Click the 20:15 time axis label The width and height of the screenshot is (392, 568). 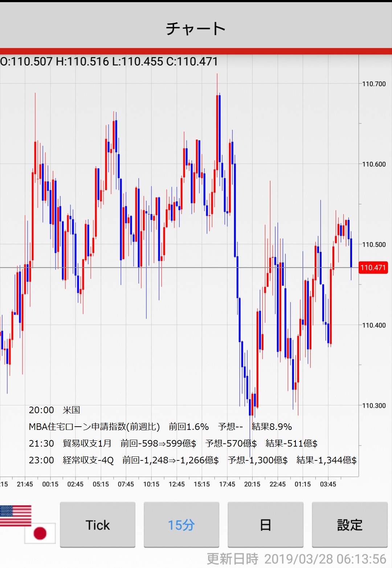[x=252, y=484]
